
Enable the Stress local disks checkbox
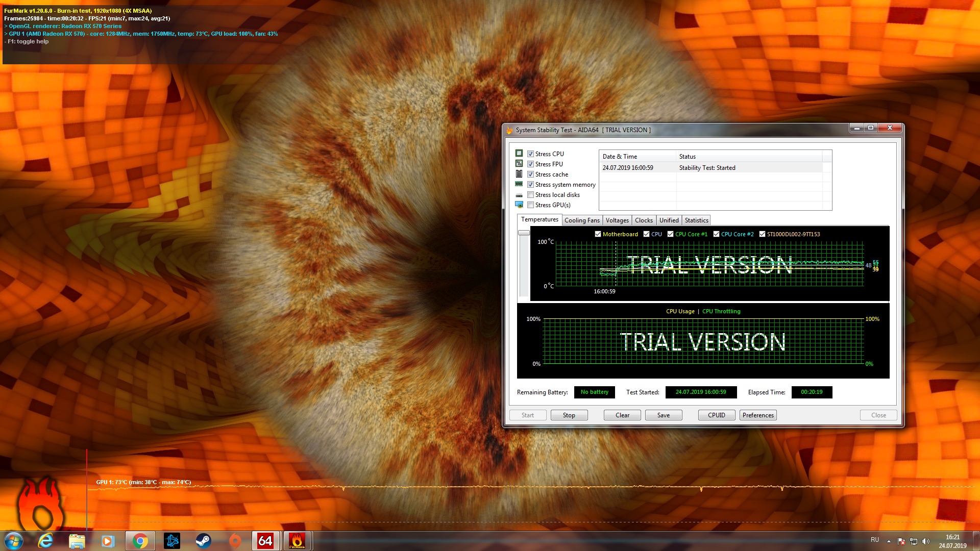pyautogui.click(x=530, y=195)
